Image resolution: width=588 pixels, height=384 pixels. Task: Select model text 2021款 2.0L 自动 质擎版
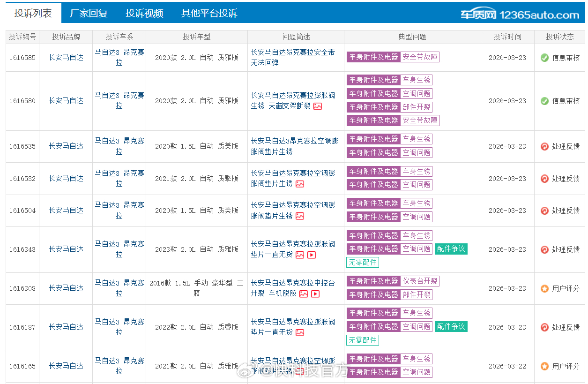[197, 179]
